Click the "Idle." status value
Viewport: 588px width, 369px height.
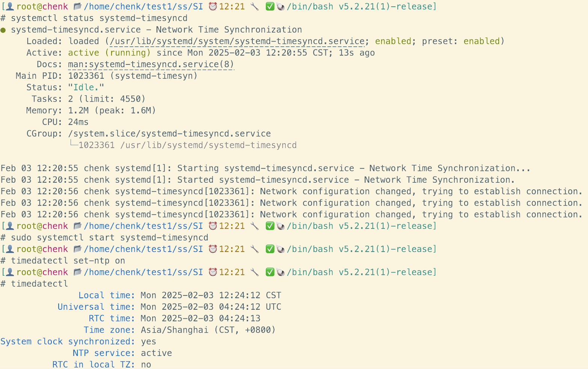point(86,87)
